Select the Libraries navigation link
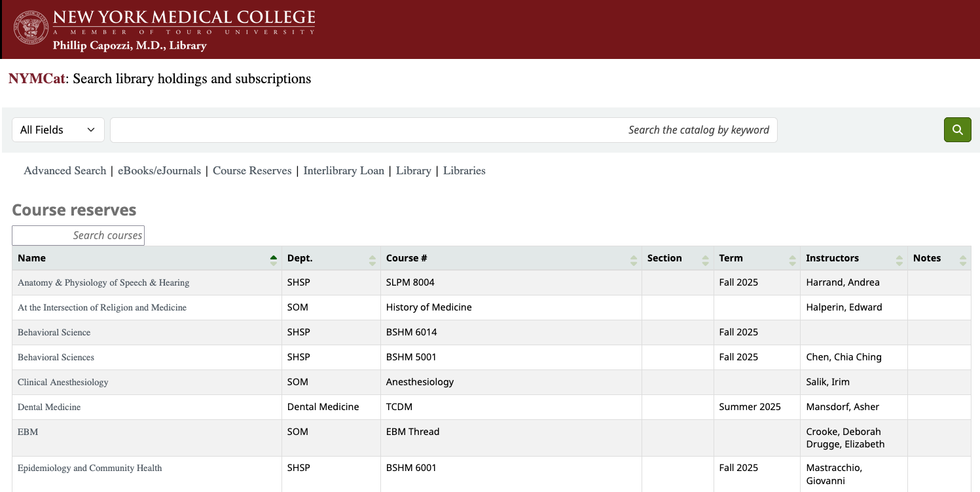Screen dimensions: 980x492 point(464,171)
